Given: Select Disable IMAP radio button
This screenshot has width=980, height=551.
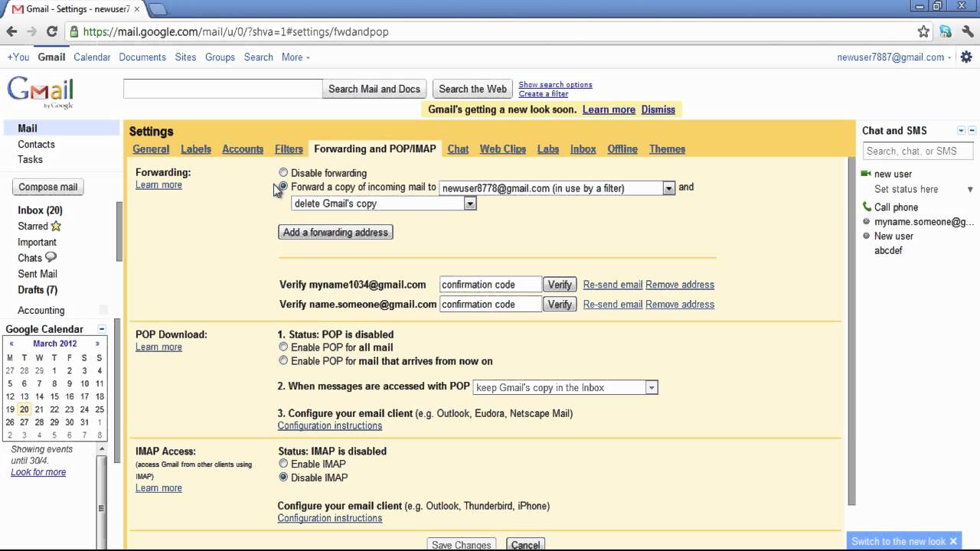Looking at the screenshot, I should (283, 478).
